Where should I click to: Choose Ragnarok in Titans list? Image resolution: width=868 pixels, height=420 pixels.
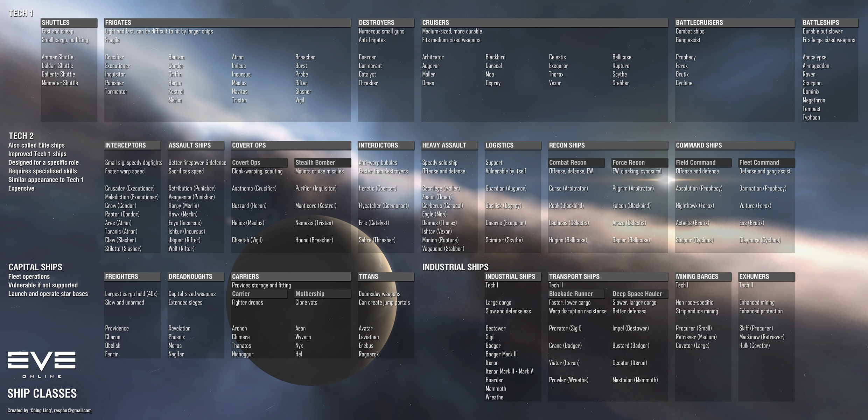click(x=369, y=354)
